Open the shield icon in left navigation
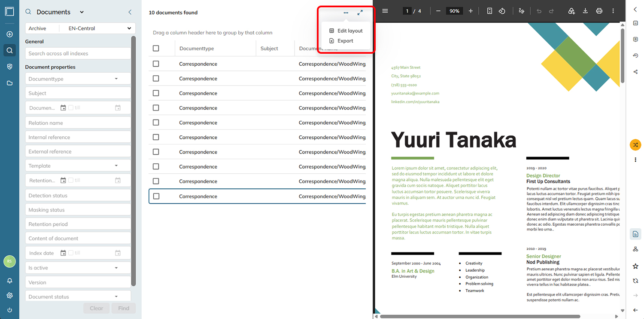644x319 pixels. pos(9,67)
